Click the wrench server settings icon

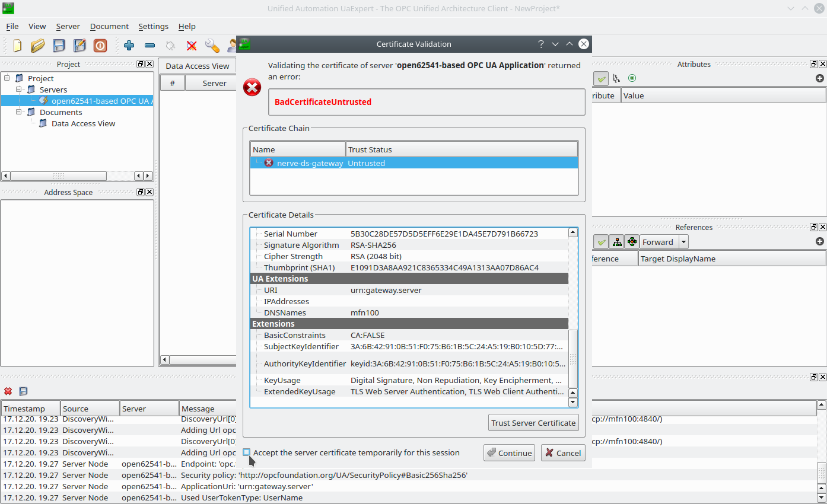212,46
